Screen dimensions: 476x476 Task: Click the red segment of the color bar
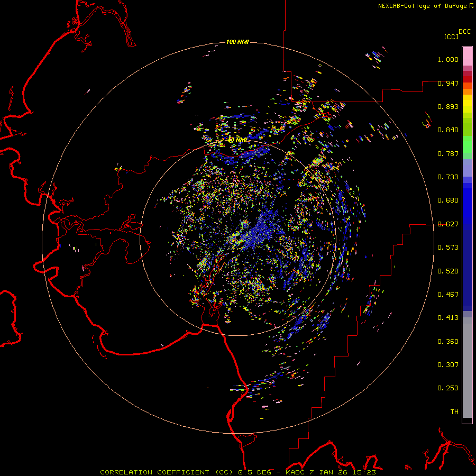click(467, 79)
